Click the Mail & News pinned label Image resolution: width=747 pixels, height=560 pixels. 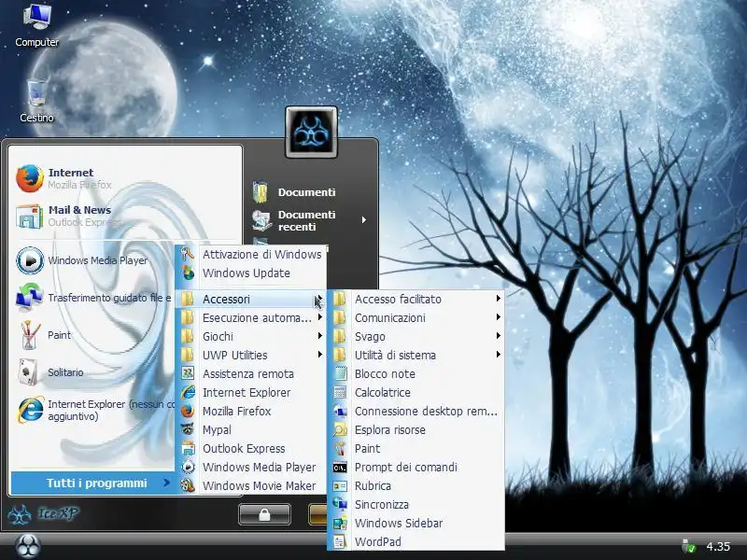[x=79, y=209]
